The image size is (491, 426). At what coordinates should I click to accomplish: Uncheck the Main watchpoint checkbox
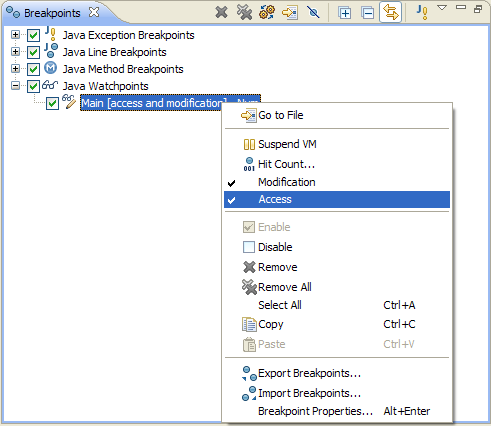(x=52, y=103)
